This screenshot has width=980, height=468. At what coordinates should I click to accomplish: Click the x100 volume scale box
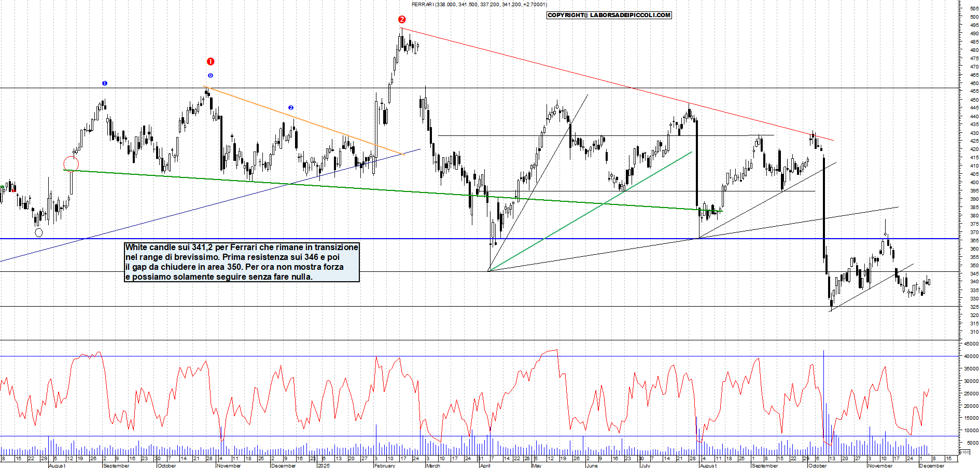coord(964,452)
